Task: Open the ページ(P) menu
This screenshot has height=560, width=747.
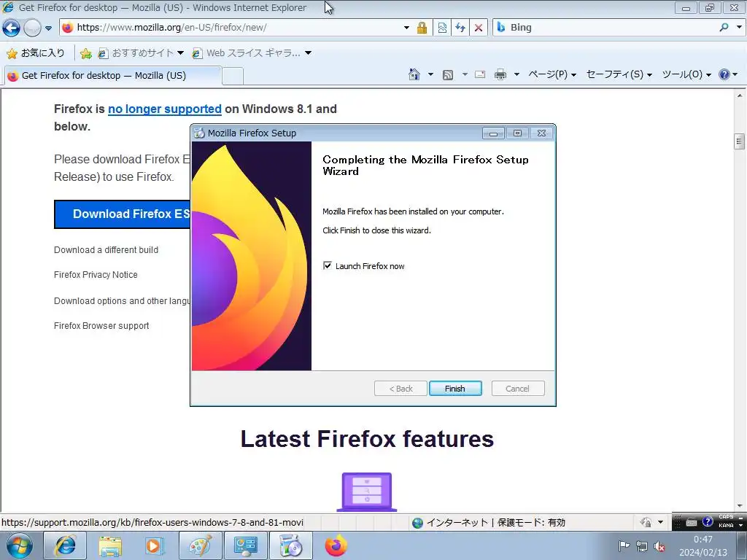Action: (552, 74)
